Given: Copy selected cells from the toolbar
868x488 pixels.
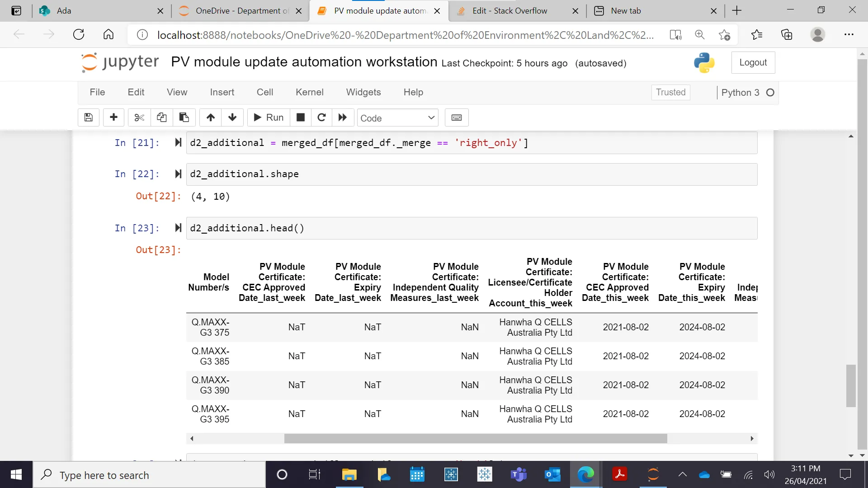Looking at the screenshot, I should (x=161, y=117).
